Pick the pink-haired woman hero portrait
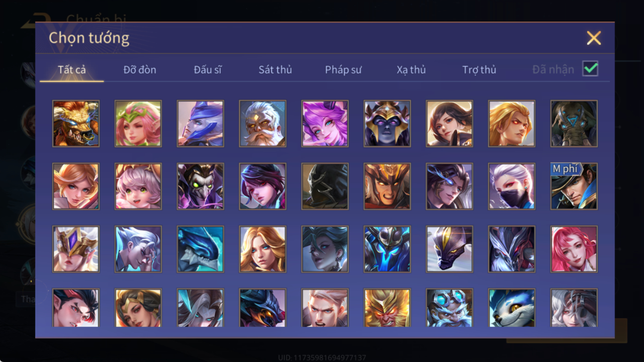This screenshot has height=362, width=644. pyautogui.click(x=574, y=249)
